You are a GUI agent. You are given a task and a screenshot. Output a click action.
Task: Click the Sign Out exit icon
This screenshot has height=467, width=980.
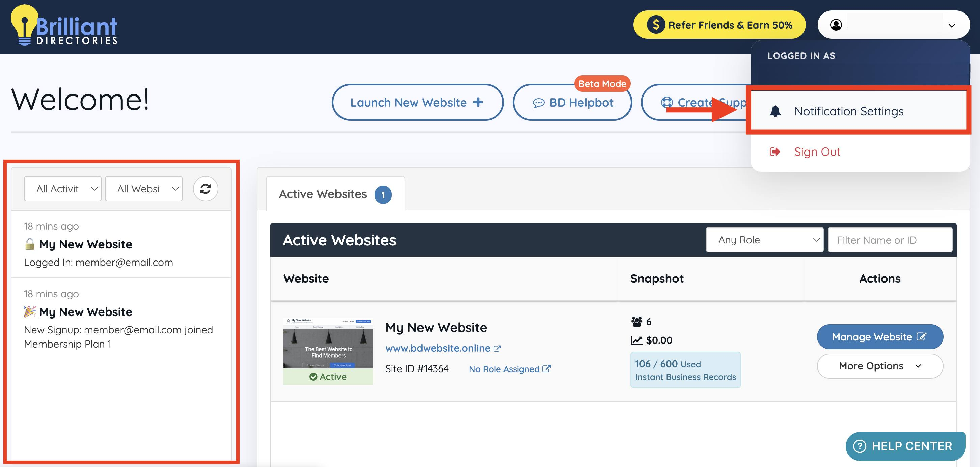[774, 152]
